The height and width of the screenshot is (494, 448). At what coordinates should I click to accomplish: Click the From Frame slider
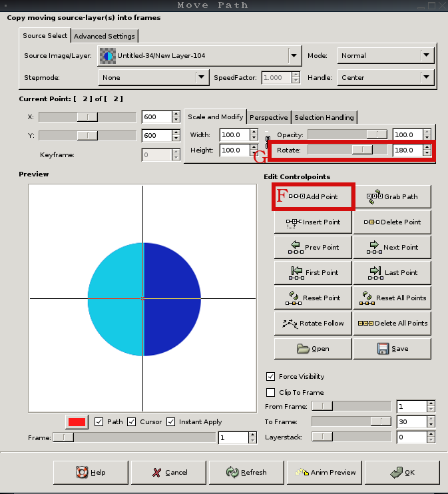click(x=351, y=406)
